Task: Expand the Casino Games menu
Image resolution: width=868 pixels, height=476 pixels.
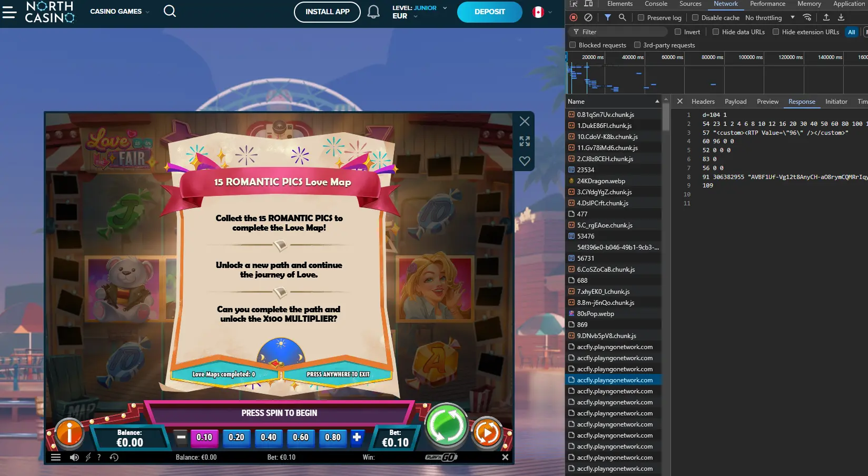Action: 120,12
